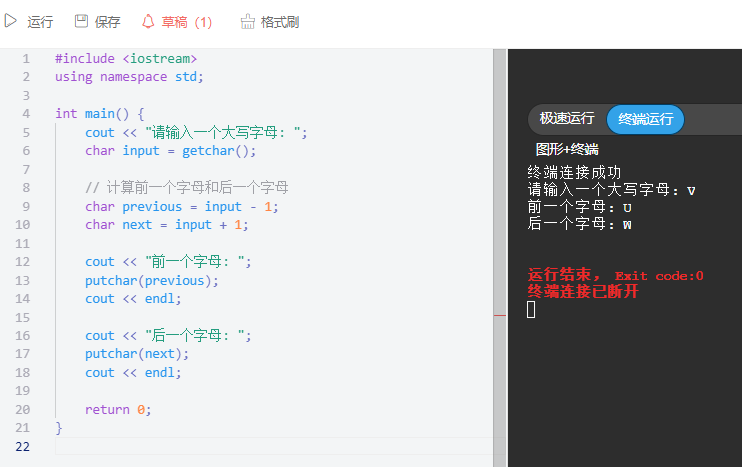The width and height of the screenshot is (742, 467).
Task: Click the 'using namespace std;' line
Action: 129,77
